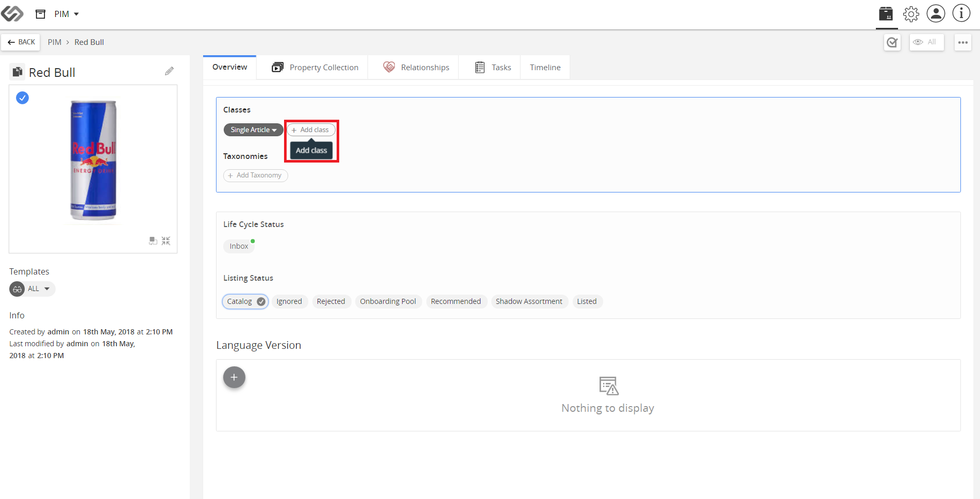This screenshot has height=499, width=980.
Task: Toggle the All eye visibility button
Action: (x=926, y=42)
